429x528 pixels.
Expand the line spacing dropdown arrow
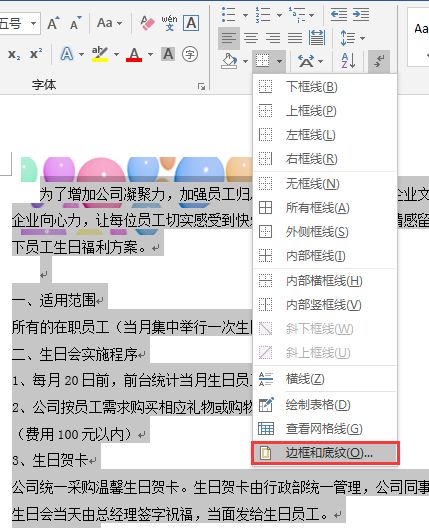click(x=363, y=38)
